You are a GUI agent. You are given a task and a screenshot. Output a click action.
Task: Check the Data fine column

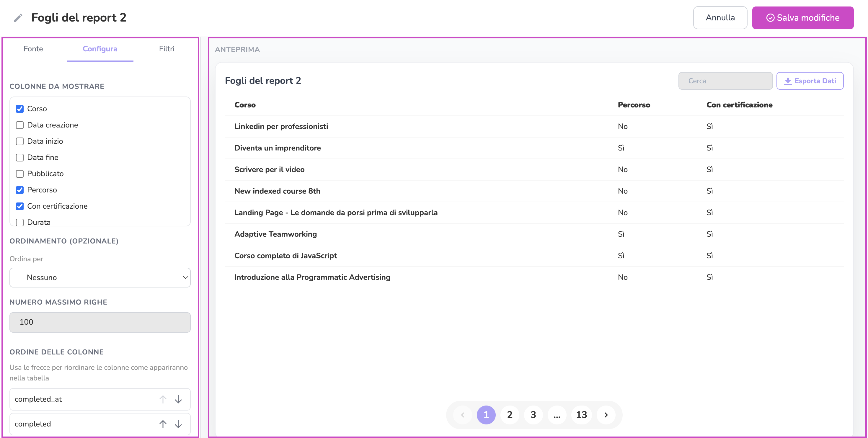click(x=20, y=157)
